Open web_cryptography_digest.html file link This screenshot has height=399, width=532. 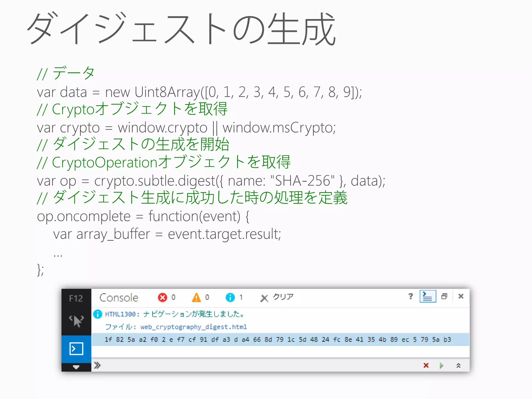pyautogui.click(x=194, y=327)
